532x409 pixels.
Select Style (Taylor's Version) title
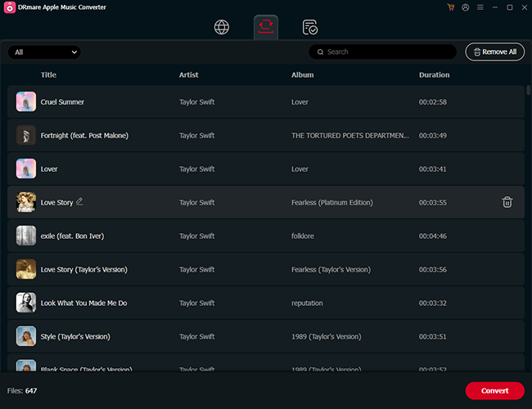tap(75, 337)
